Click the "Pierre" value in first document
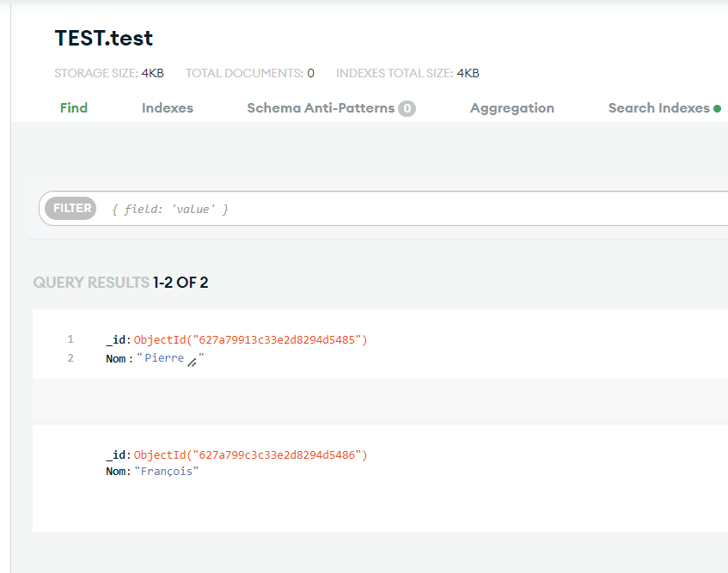 [x=163, y=358]
